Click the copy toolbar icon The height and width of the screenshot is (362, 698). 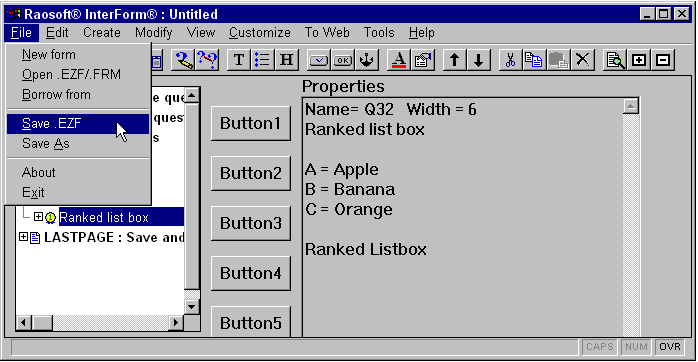534,60
